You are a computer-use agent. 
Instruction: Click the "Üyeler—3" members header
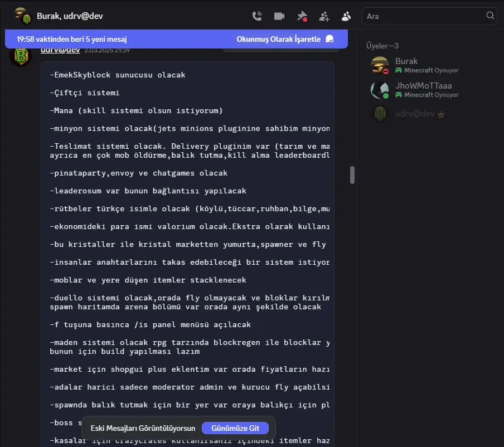point(382,46)
